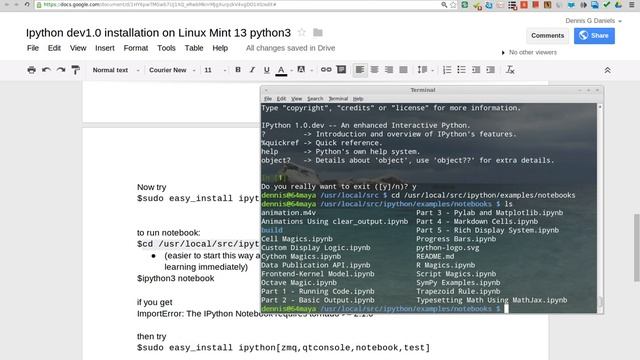Screen dimensions: 640x360
Task: Click 'Cell Magics.ipynb' in Terminal listing
Action: (x=297, y=239)
